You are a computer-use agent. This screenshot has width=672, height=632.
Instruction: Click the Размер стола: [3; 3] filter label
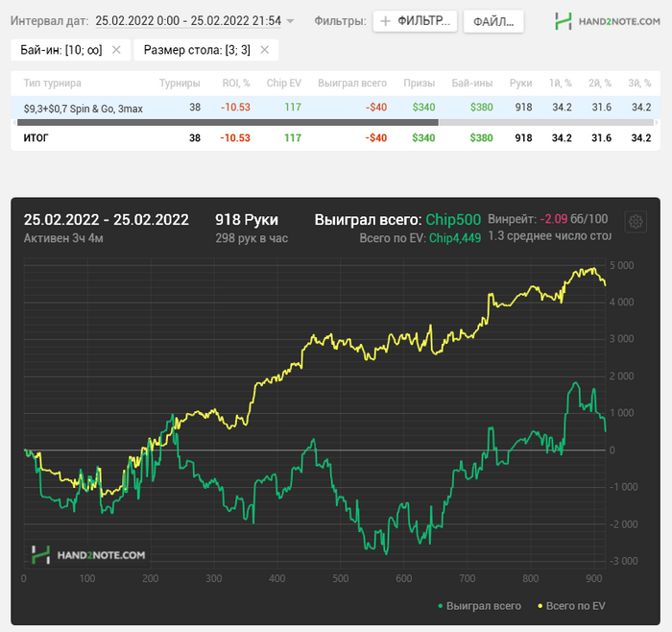[x=197, y=50]
